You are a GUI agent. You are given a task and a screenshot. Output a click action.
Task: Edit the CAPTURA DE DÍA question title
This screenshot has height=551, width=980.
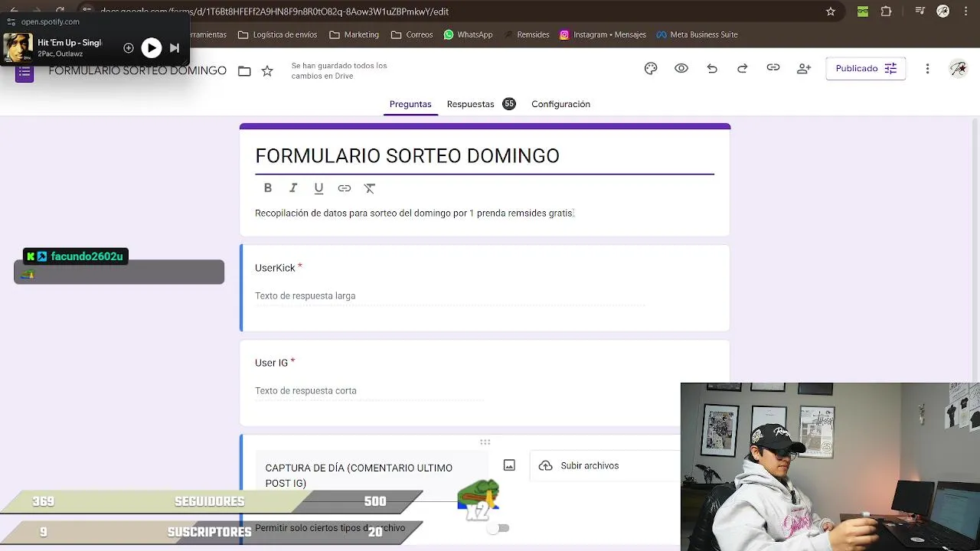tap(371, 475)
